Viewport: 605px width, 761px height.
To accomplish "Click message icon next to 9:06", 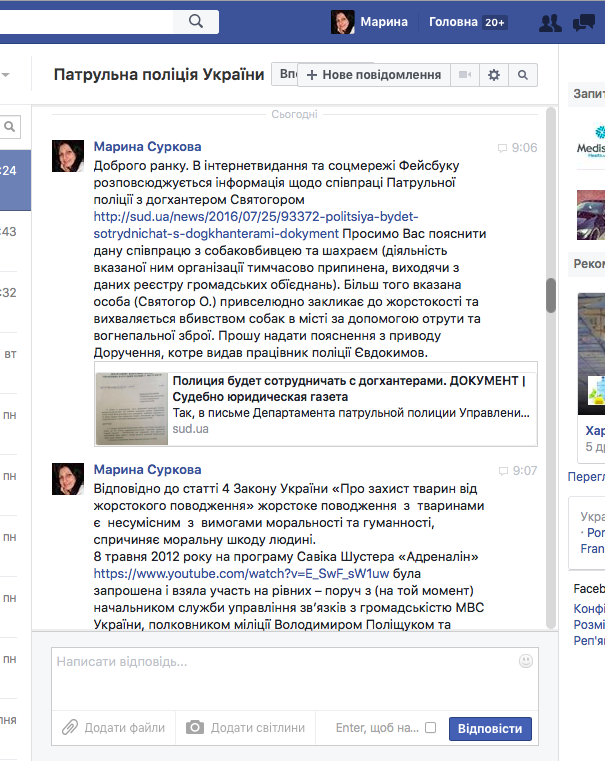I will (x=502, y=148).
